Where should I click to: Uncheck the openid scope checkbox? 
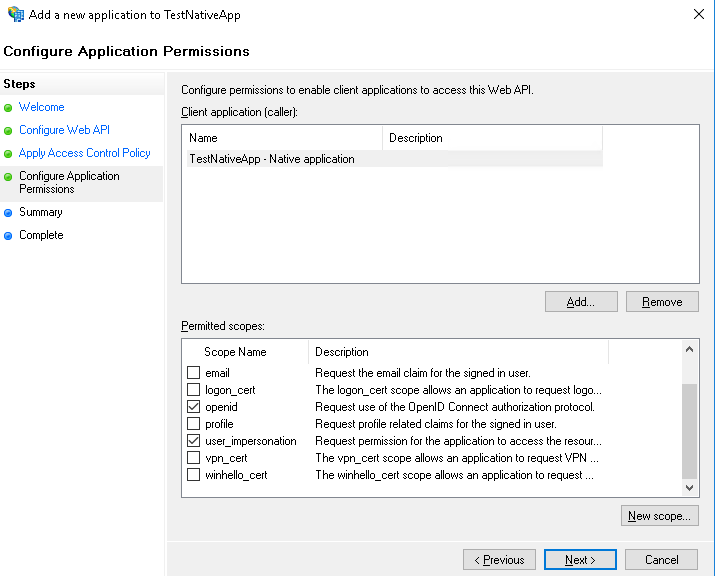click(x=194, y=407)
